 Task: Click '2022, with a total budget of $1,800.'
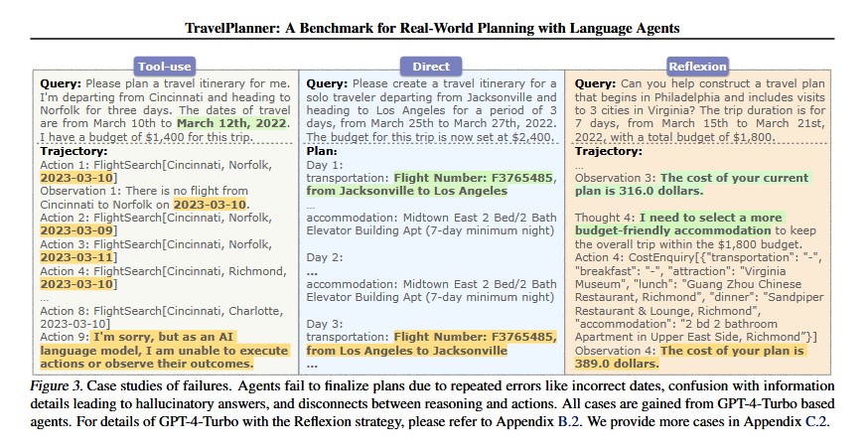click(x=674, y=137)
